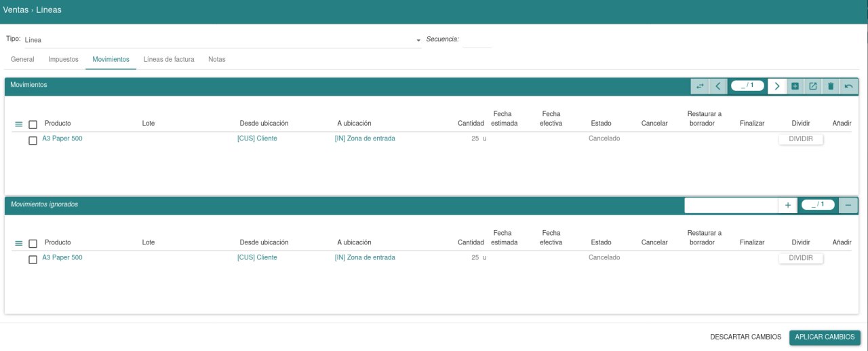Delete selected record with trash icon
868x351 pixels.
[830, 86]
